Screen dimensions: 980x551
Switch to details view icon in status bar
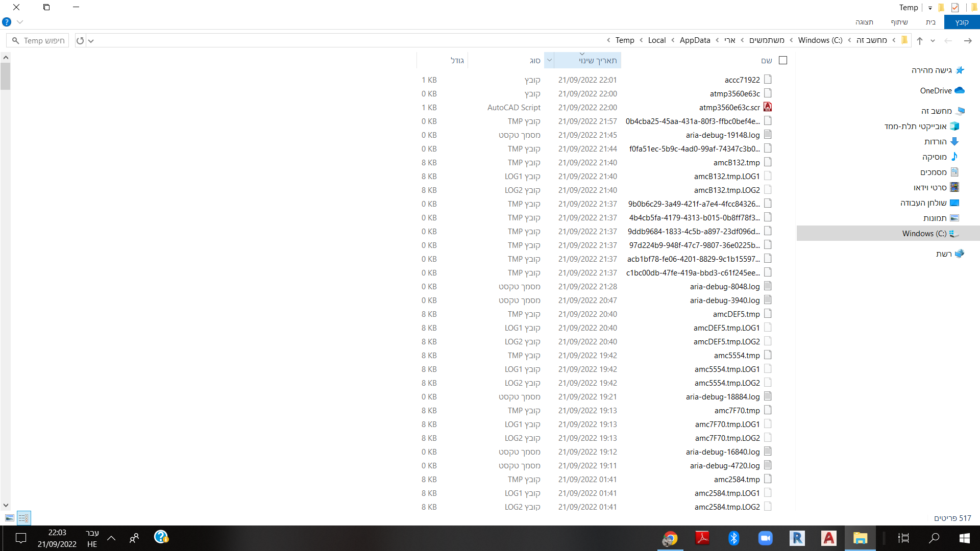tap(23, 518)
